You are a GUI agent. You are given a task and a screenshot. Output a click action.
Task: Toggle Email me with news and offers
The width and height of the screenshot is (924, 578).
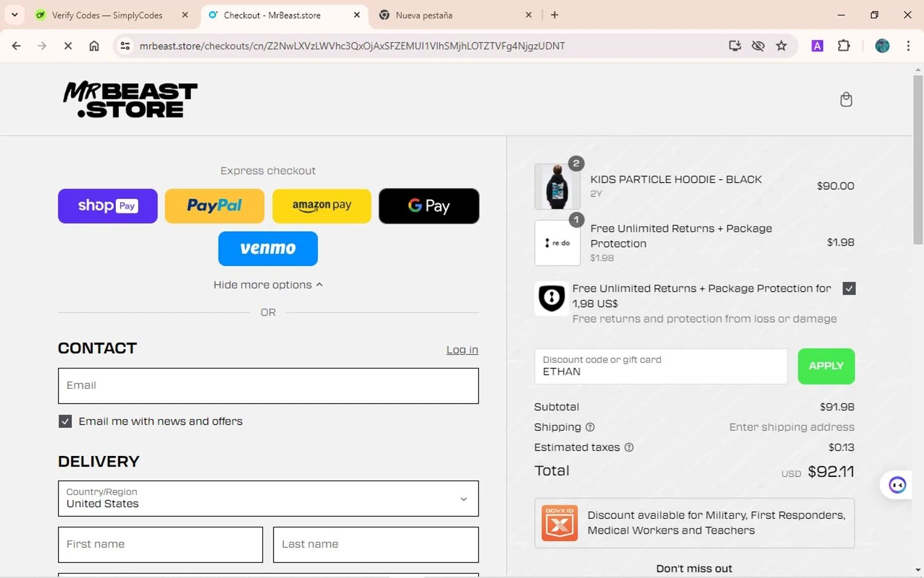[x=65, y=421]
